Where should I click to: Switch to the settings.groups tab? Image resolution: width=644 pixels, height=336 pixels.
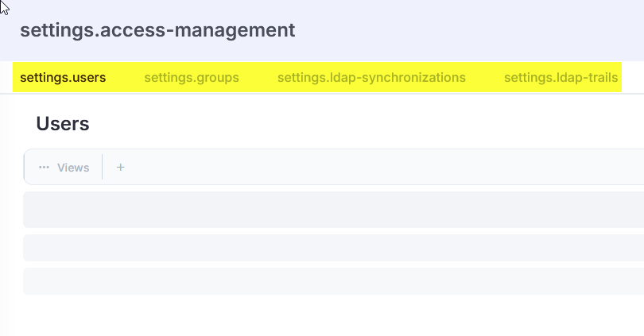192,78
